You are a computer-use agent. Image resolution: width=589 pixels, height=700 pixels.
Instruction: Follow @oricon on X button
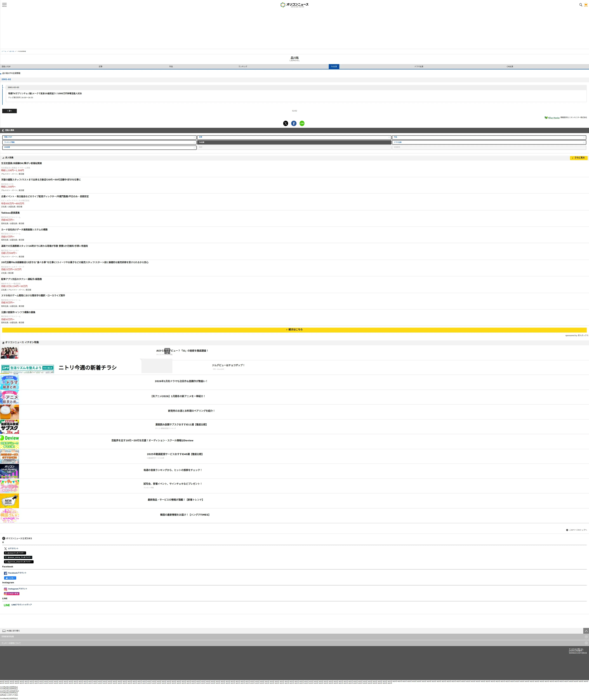tap(15, 553)
